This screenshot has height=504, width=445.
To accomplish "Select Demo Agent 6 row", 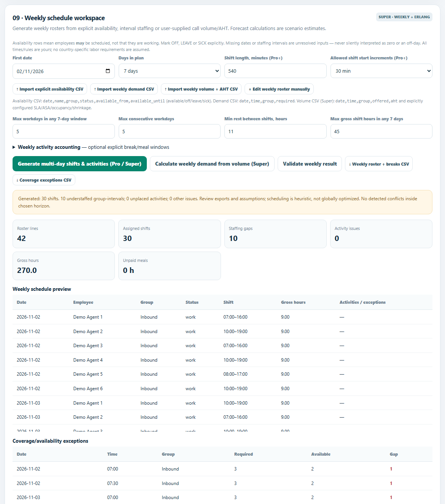I will [x=222, y=389].
